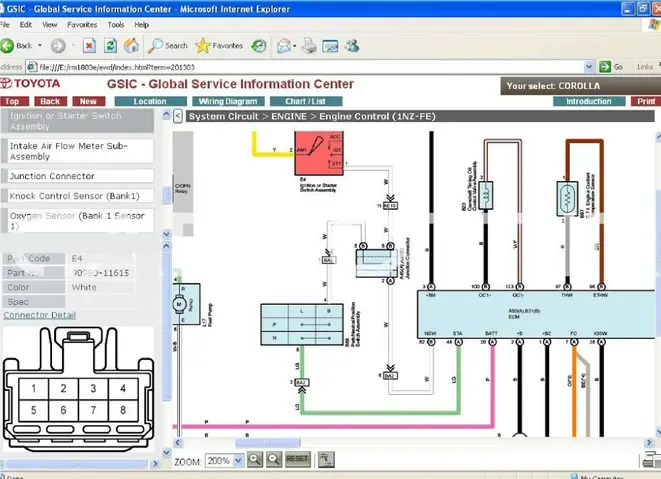Image resolution: width=661 pixels, height=479 pixels.
Task: Open the File menu
Action: click(5, 24)
